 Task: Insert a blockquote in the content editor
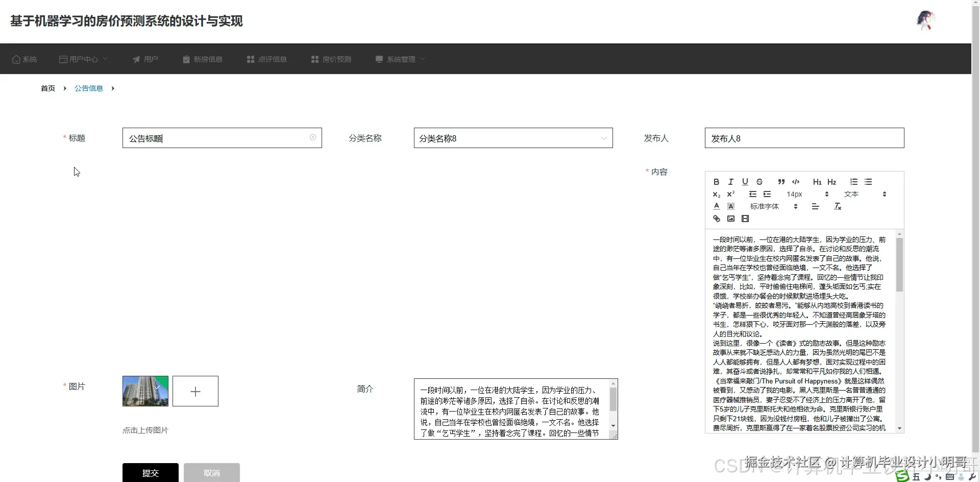point(781,182)
